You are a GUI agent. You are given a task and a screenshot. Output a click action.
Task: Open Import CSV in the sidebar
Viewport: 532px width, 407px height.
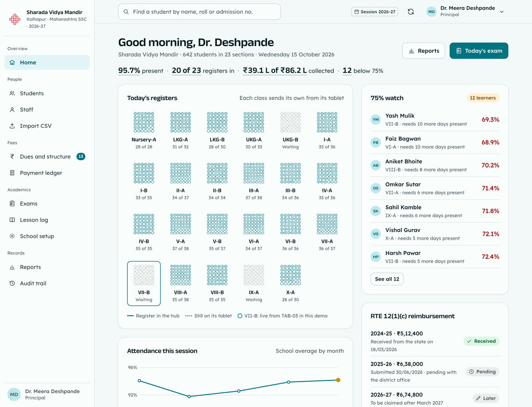[47, 126]
